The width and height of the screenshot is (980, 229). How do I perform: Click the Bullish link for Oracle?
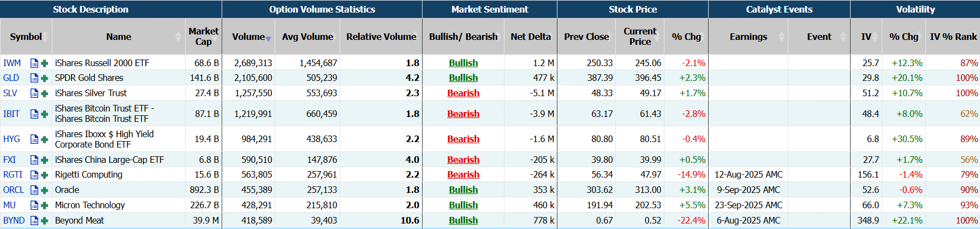point(463,190)
